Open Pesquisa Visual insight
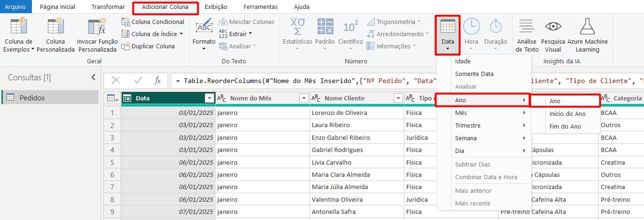The image size is (644, 220). (553, 35)
